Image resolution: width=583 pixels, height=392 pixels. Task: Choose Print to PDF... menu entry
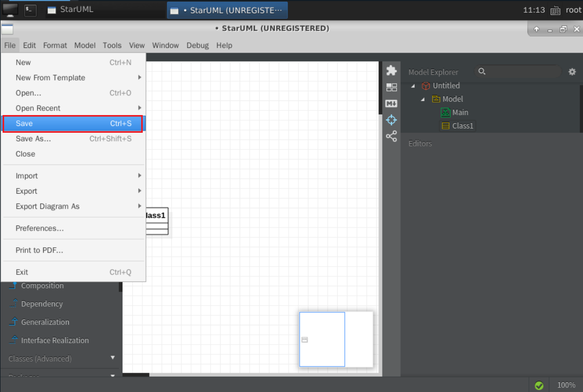tap(73, 250)
